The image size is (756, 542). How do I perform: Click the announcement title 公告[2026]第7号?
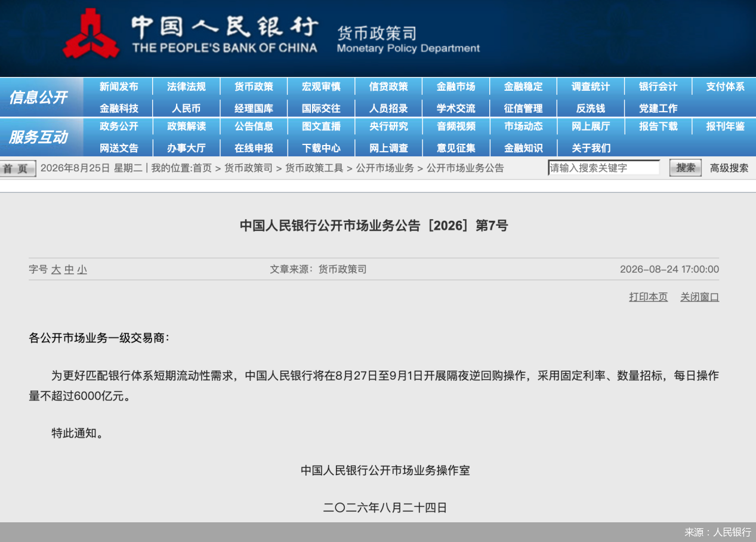click(x=374, y=226)
